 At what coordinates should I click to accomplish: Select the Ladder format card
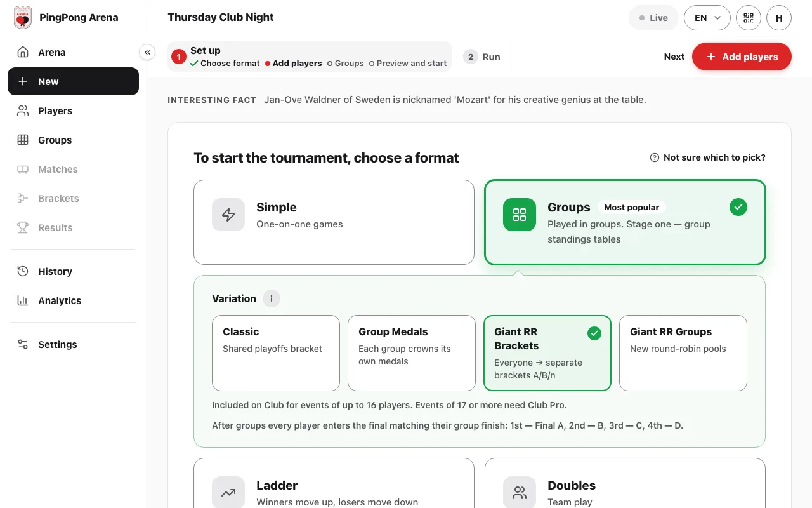(334, 483)
